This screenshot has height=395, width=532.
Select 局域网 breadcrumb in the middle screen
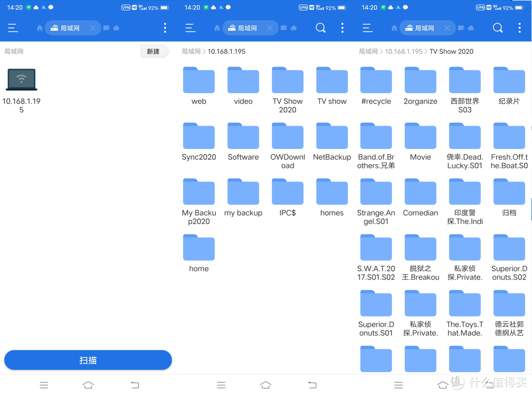191,51
